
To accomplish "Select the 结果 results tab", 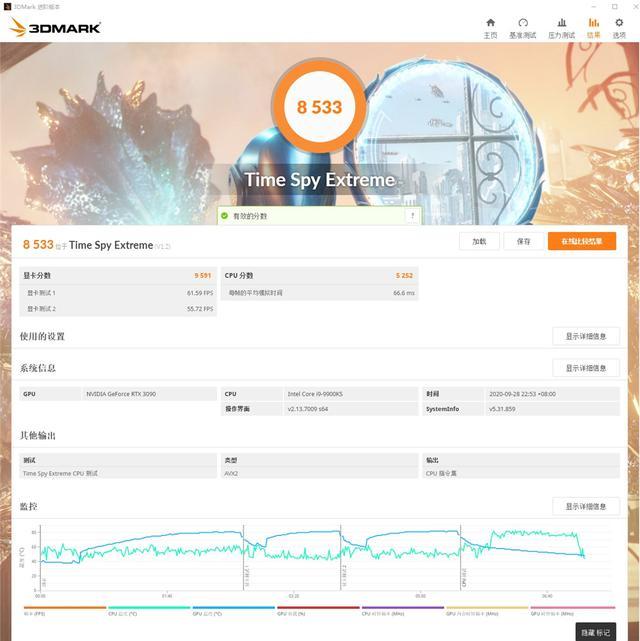I will (593, 28).
